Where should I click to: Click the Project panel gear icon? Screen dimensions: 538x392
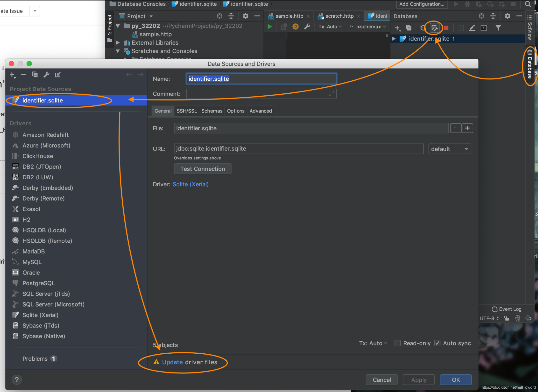[245, 16]
